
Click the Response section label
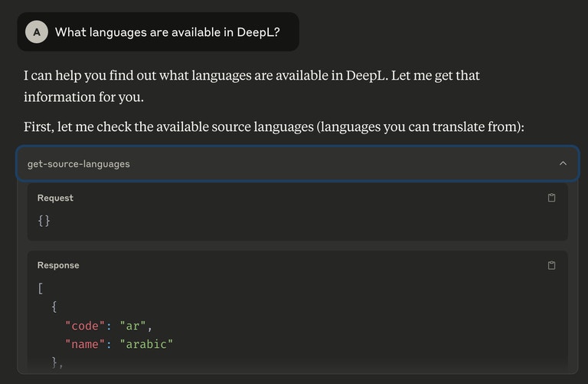[58, 265]
